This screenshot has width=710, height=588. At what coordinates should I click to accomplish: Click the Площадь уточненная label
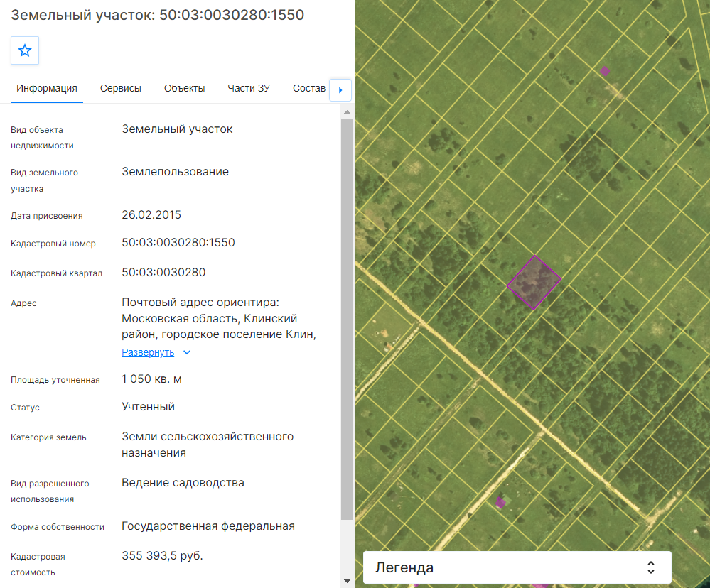click(55, 380)
